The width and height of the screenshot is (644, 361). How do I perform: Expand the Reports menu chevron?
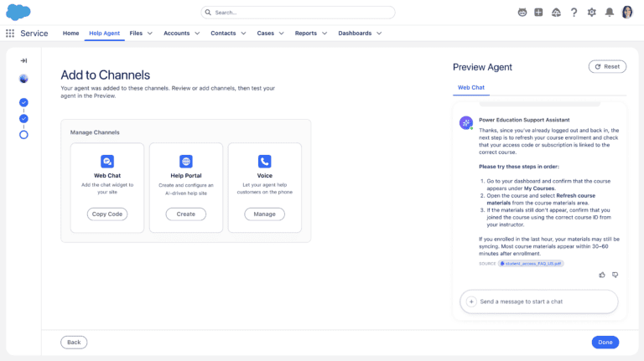pos(325,34)
